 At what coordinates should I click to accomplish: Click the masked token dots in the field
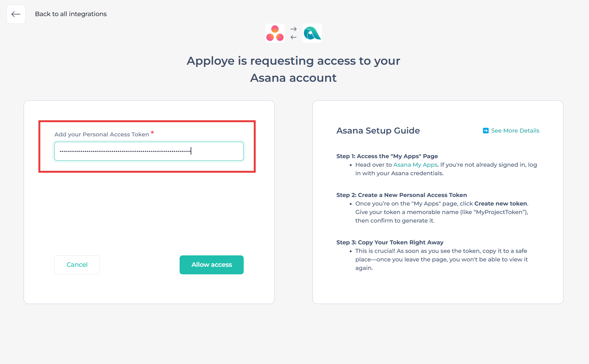point(125,152)
